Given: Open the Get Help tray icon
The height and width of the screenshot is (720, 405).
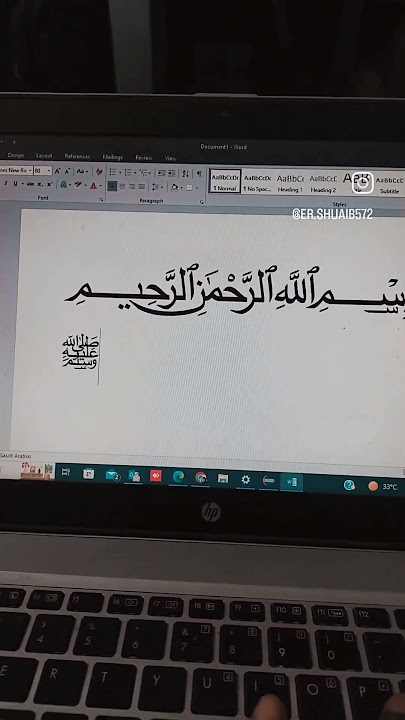Looking at the screenshot, I should (x=349, y=485).
